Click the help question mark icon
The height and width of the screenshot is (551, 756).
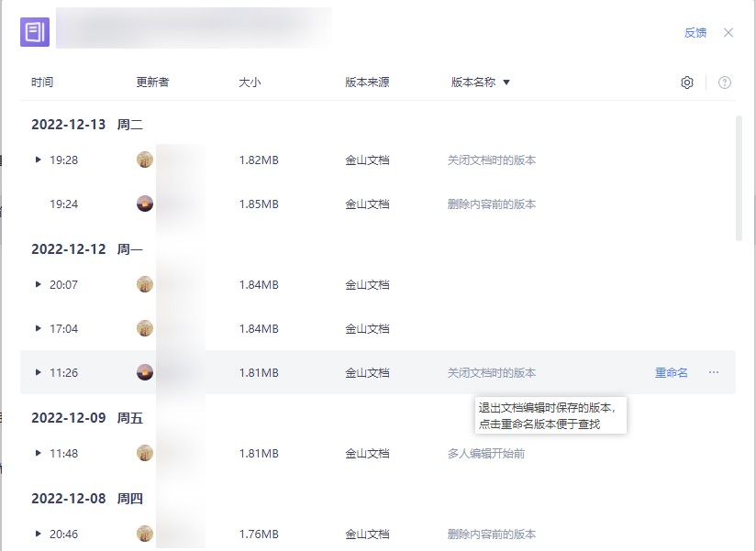(725, 83)
